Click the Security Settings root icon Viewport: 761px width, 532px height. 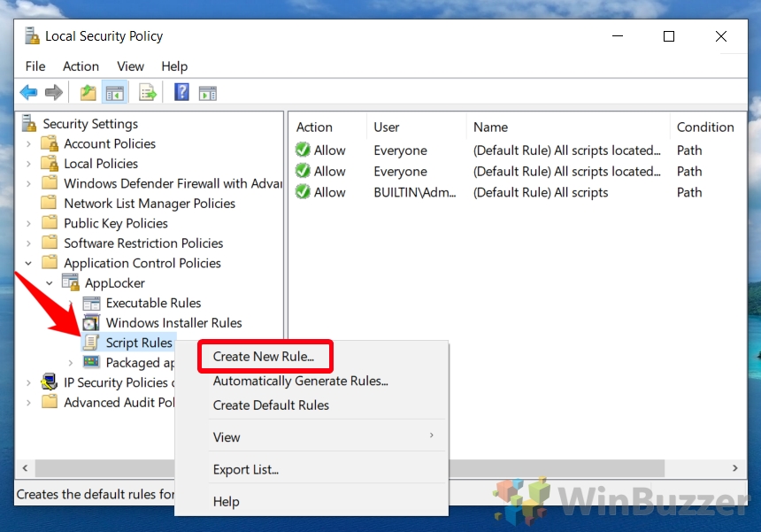pyautogui.click(x=29, y=123)
